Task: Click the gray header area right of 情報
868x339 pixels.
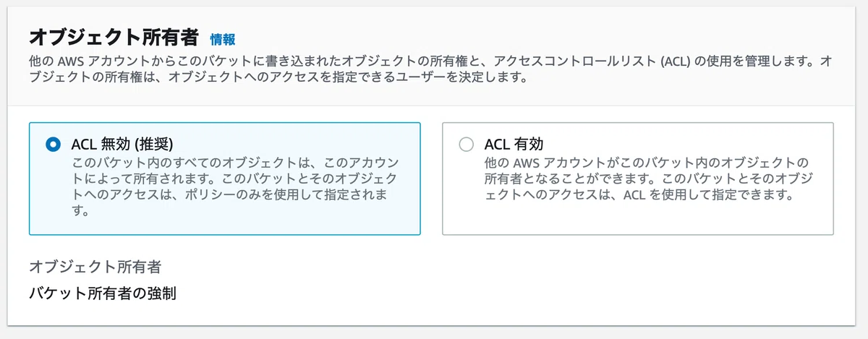Action: click(535, 39)
